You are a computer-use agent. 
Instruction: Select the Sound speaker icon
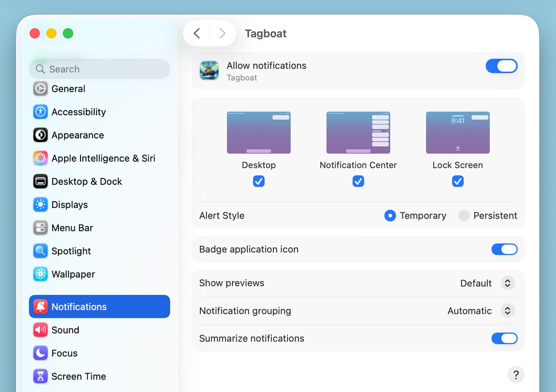(41, 330)
